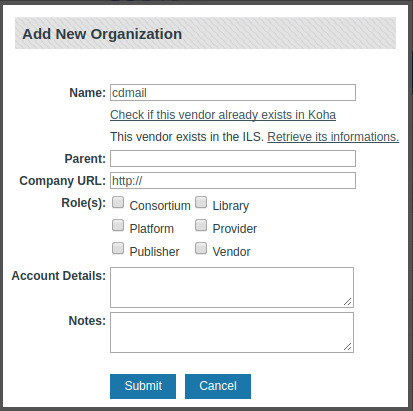This screenshot has height=411, width=413.
Task: Select the Provider role checkbox
Action: click(201, 225)
